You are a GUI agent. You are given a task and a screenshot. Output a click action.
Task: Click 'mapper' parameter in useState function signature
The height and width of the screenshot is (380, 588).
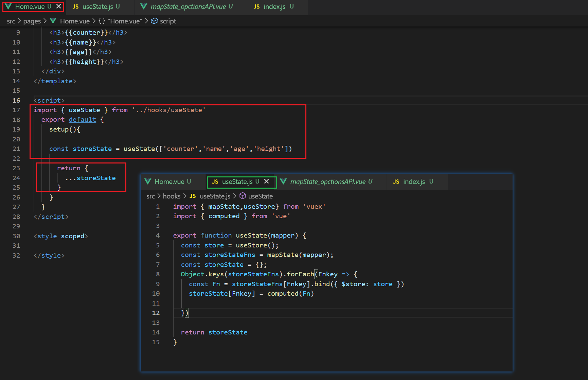[x=283, y=236]
